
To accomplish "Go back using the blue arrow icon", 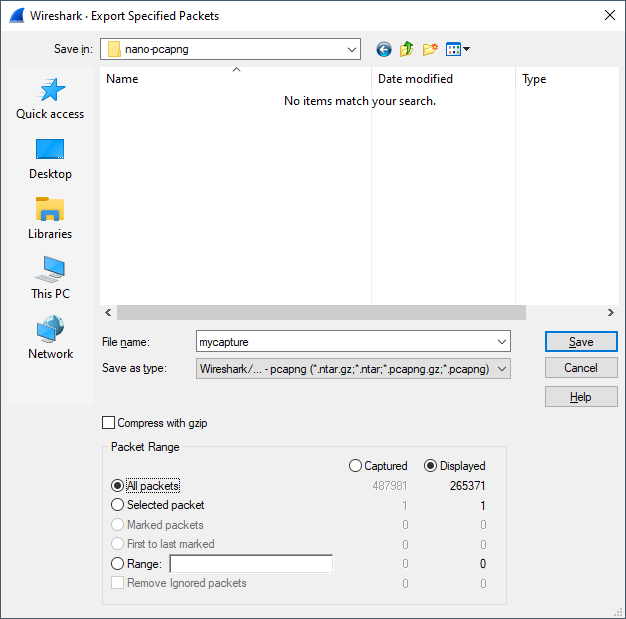I will (384, 50).
